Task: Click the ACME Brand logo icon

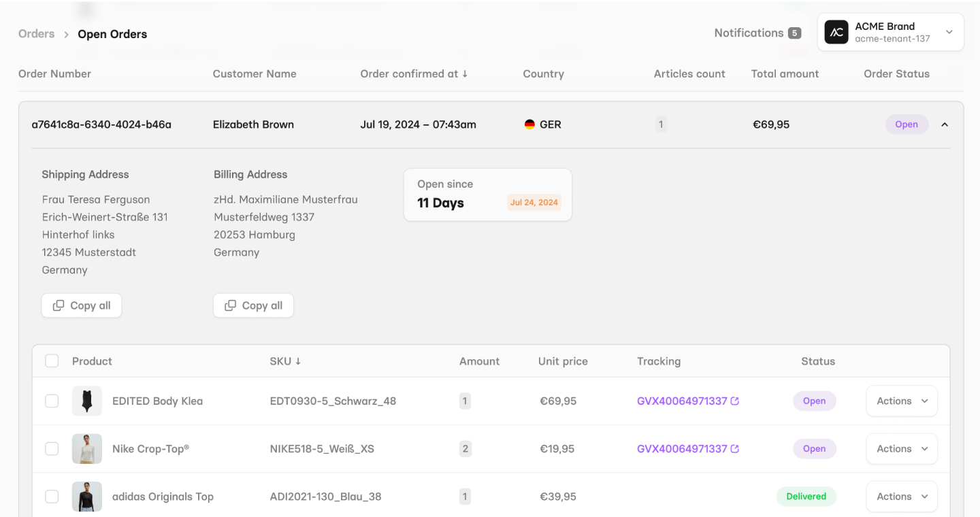Action: coord(836,32)
